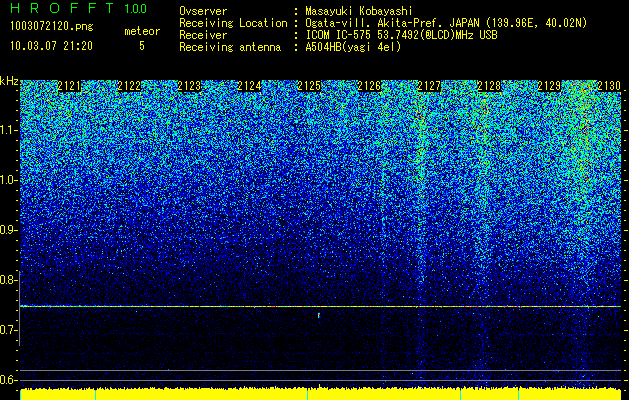Click the HROFFT 1.0.0 title text
Image resolution: width=629 pixels, height=400 pixels.
(79, 8)
